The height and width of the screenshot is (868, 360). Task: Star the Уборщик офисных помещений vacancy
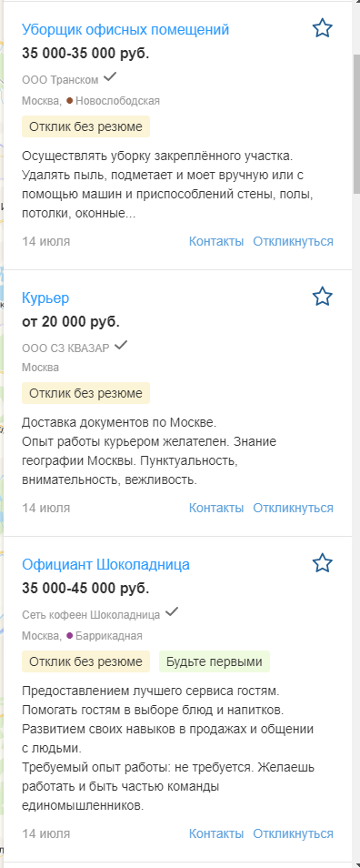(322, 28)
